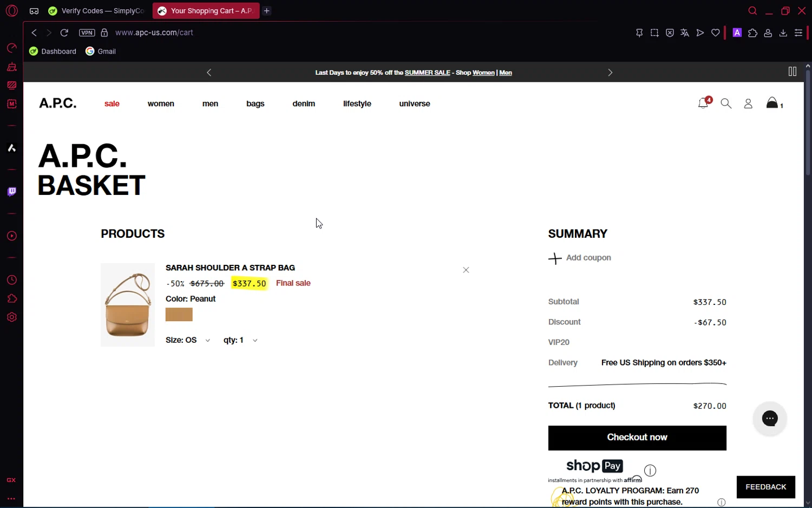Go back with the browser back arrow

click(34, 32)
